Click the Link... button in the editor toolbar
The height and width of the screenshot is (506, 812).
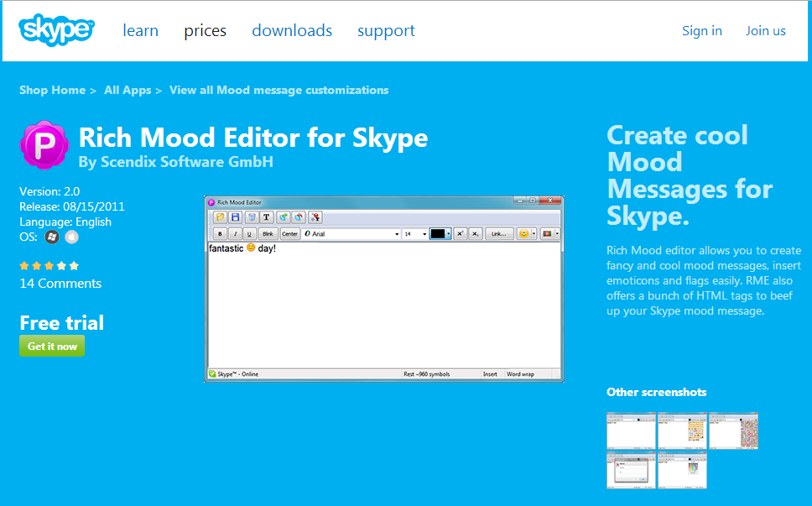click(x=499, y=234)
